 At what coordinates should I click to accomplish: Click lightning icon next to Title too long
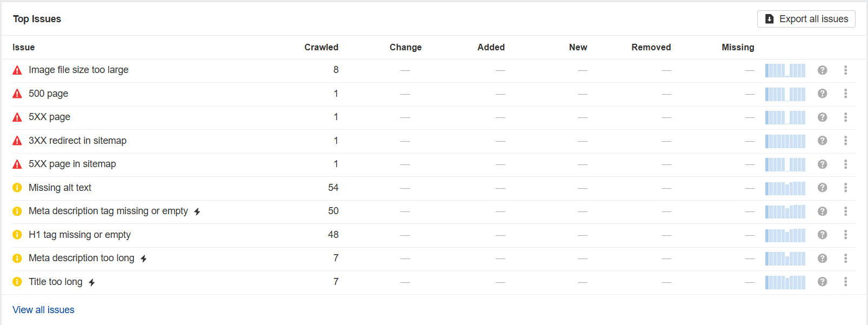coord(92,282)
